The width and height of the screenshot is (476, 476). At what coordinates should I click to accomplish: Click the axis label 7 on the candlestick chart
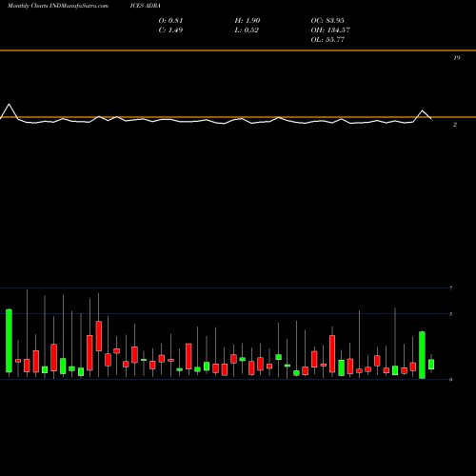tap(451, 288)
